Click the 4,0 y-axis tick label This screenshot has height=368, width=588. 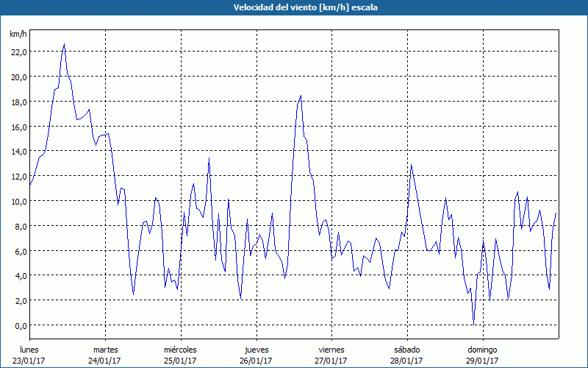20,276
